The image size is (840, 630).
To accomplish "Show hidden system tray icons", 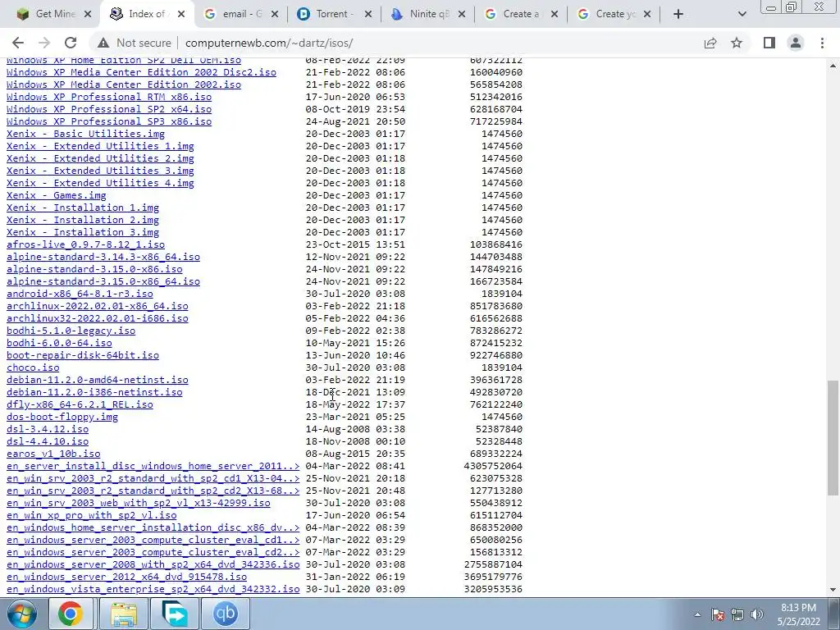I will [x=697, y=614].
